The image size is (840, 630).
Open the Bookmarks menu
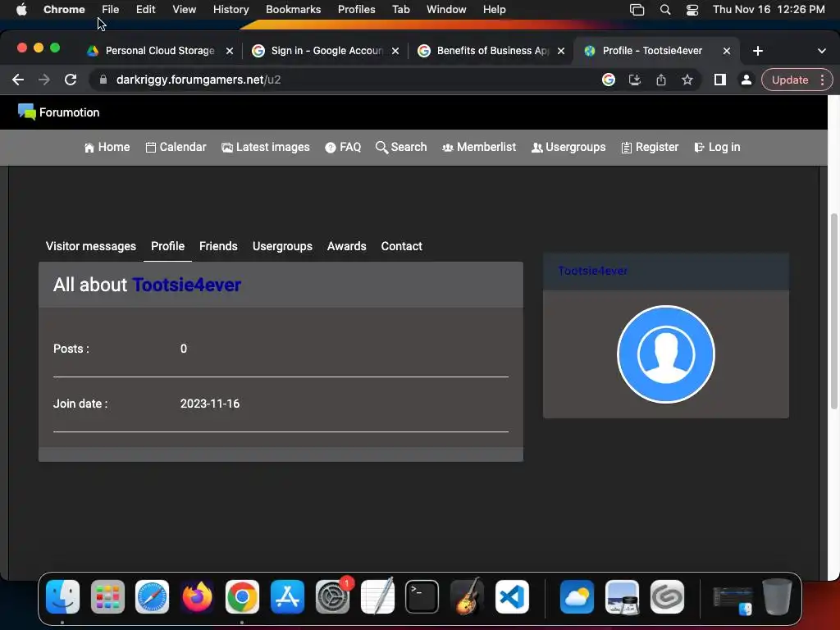click(293, 9)
